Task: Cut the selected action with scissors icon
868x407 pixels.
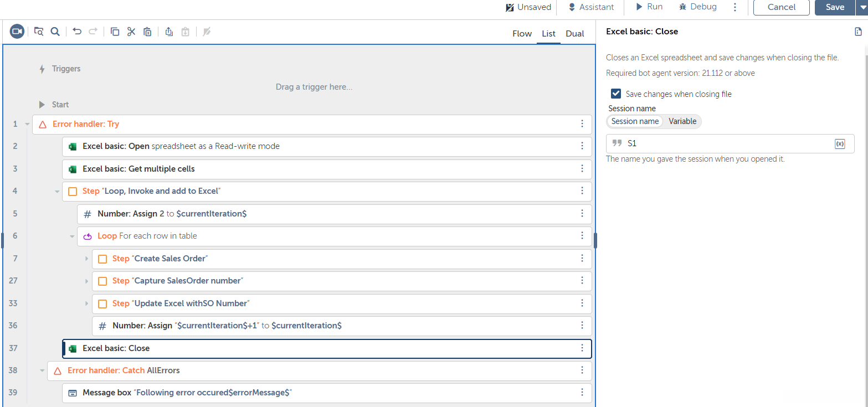Action: point(131,32)
